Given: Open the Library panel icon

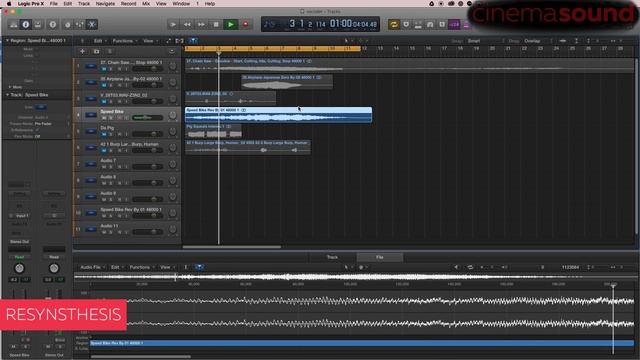Looking at the screenshot, I should pyautogui.click(x=13, y=24).
